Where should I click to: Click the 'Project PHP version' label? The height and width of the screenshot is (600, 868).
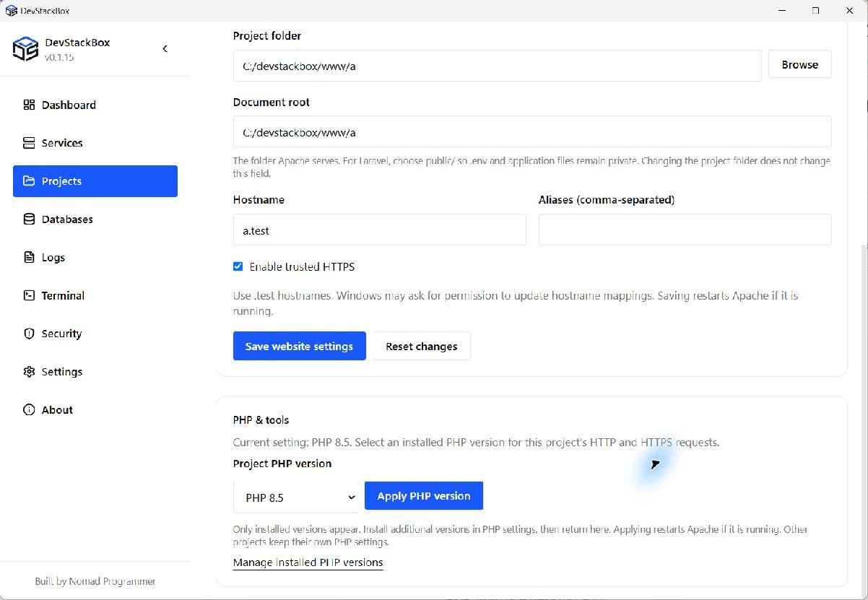[282, 464]
